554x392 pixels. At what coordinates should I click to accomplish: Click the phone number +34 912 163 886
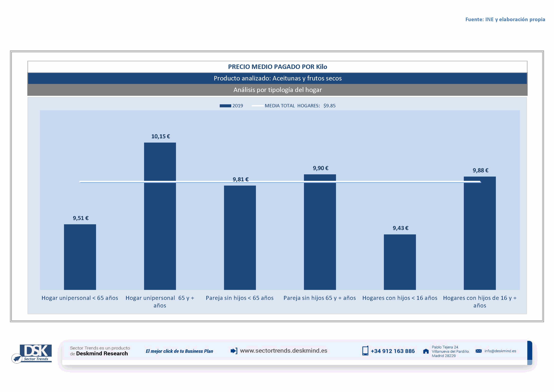(x=393, y=351)
